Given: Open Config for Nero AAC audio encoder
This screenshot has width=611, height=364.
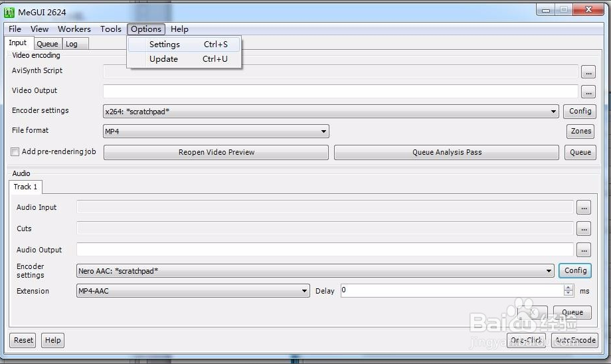Looking at the screenshot, I should 575,270.
